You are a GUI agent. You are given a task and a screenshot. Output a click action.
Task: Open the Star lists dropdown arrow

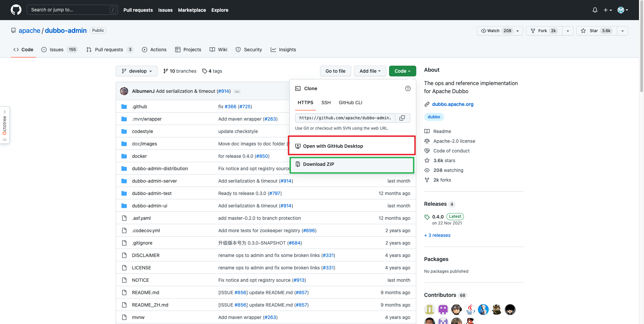pyautogui.click(x=623, y=31)
